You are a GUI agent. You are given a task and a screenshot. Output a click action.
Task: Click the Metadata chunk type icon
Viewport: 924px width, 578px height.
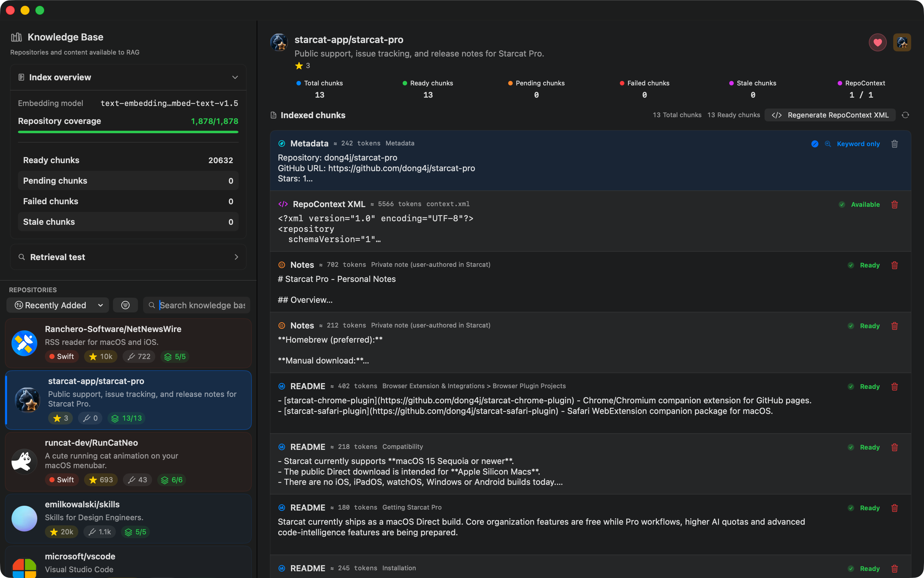point(282,143)
